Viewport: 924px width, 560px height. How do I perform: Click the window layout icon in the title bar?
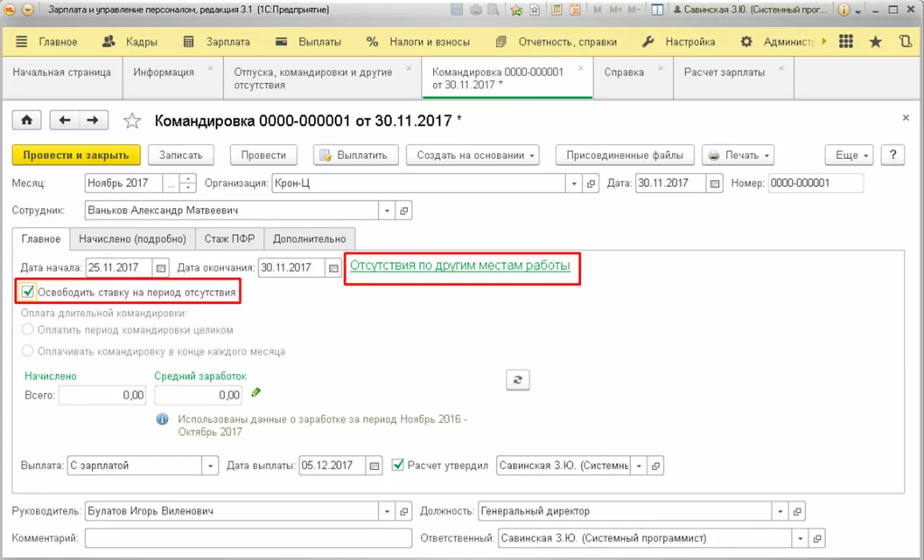click(x=657, y=10)
